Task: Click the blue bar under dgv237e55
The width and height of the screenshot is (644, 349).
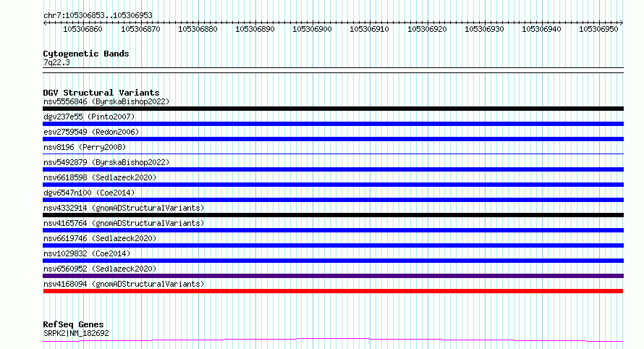Action: click(333, 124)
